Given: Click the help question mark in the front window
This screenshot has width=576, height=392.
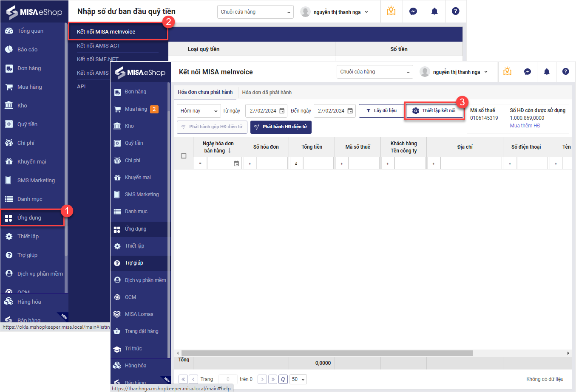Looking at the screenshot, I should click(x=565, y=72).
